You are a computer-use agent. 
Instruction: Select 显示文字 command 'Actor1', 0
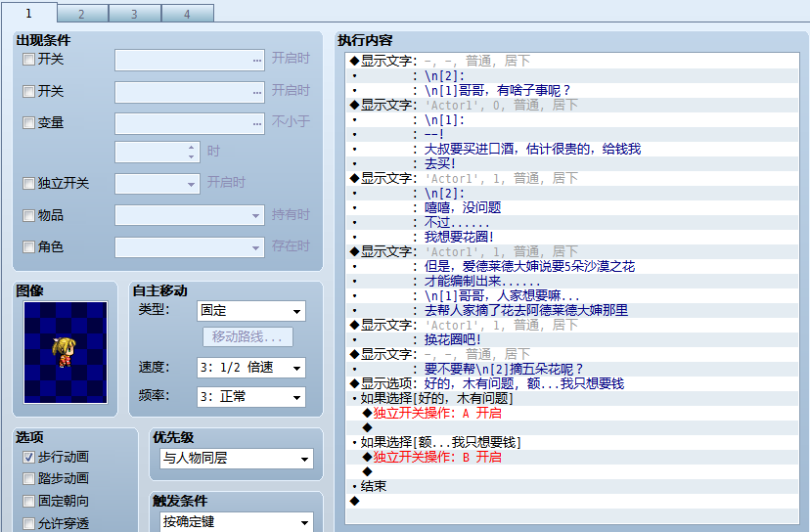(x=572, y=105)
